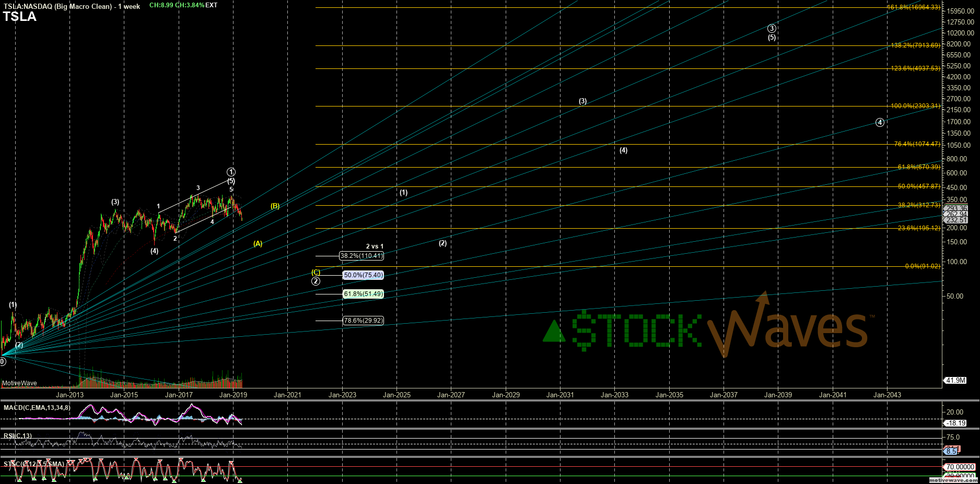This screenshot has height=484, width=980.
Task: Select the yellow (B) wave label
Action: pos(275,206)
